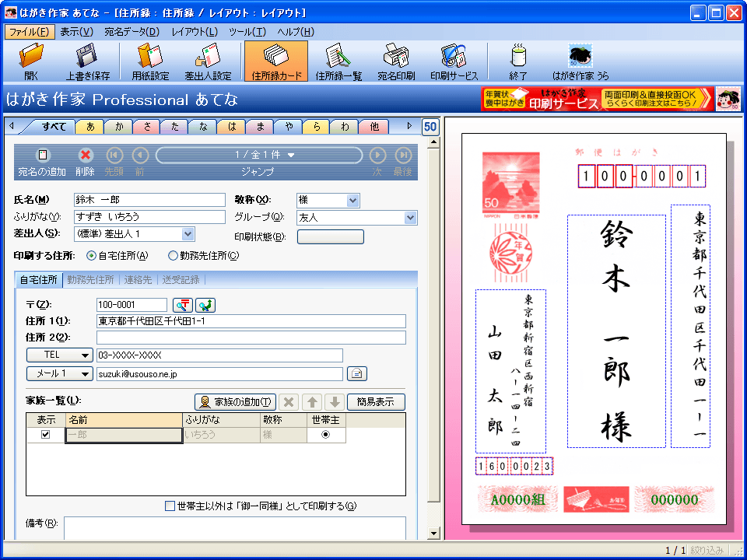Open 用紙設定 paper settings
Screen dimensions: 747x560
[x=150, y=61]
